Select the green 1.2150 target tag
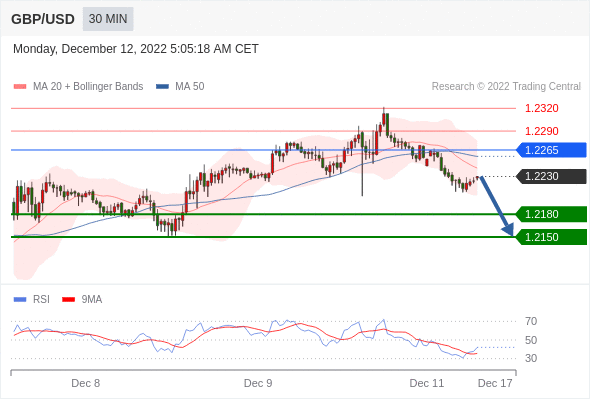Screen dimensions: 590x400 coord(551,237)
